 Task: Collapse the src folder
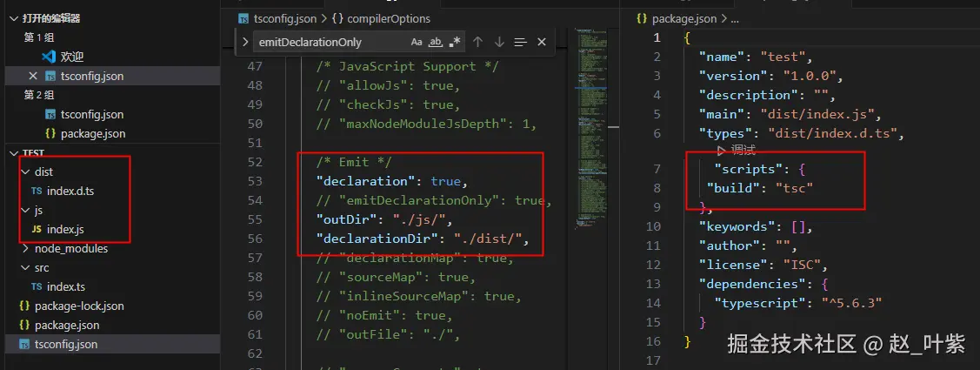(x=25, y=267)
